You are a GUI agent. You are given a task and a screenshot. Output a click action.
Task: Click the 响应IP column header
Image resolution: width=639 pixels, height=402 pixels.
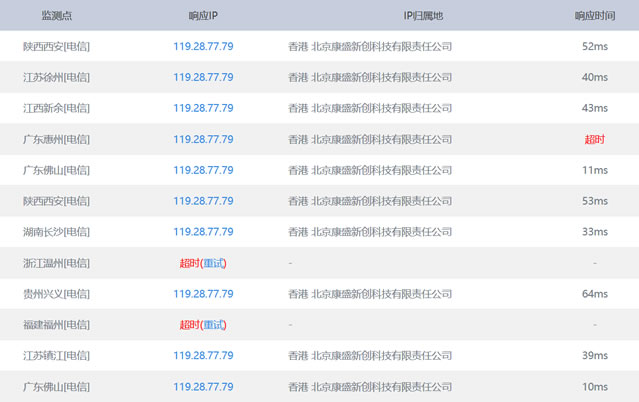[203, 16]
